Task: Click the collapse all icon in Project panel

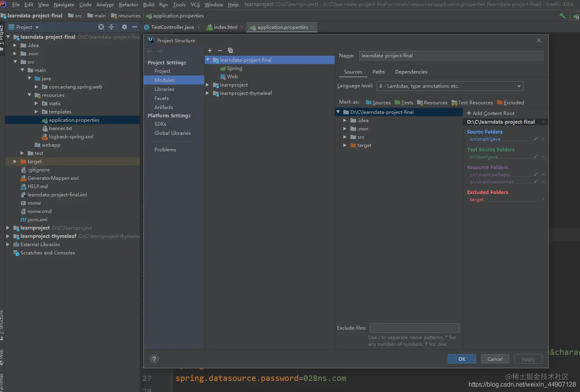Action: 111,27
